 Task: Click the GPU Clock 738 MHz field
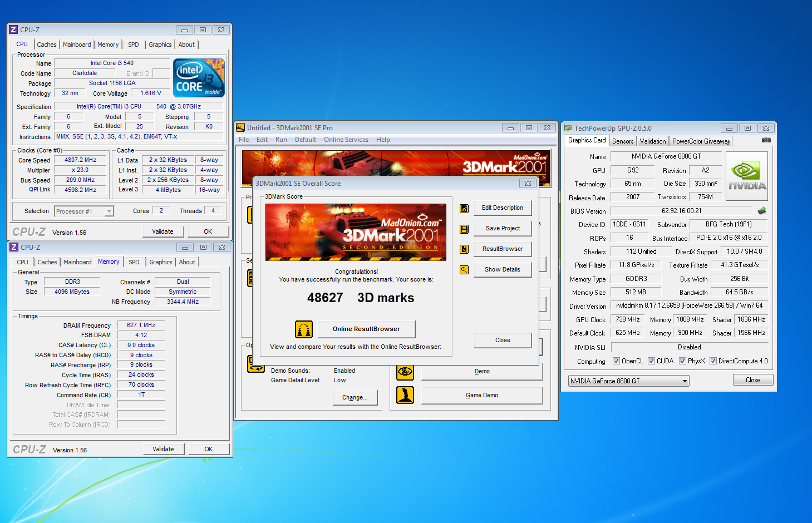point(627,319)
